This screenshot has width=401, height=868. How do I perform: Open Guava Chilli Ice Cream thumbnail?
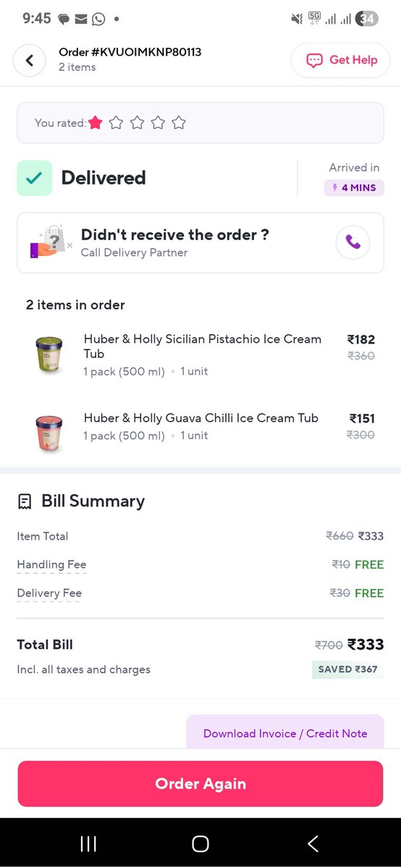(48, 433)
